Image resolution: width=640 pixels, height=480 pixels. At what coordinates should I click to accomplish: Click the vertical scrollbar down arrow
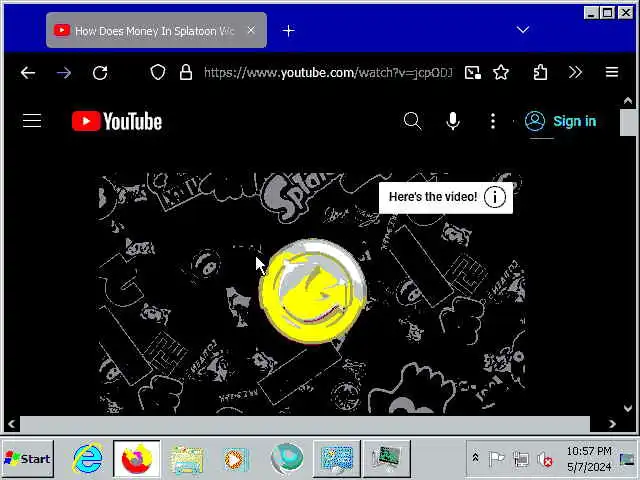[628, 408]
